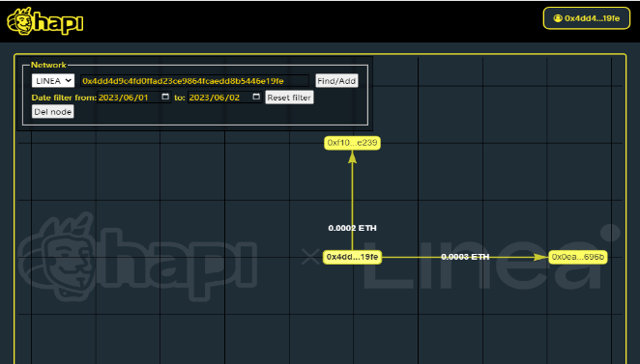Click the 0.0003 ETH edge label
Viewport: 640px width, 364px height.
[465, 257]
